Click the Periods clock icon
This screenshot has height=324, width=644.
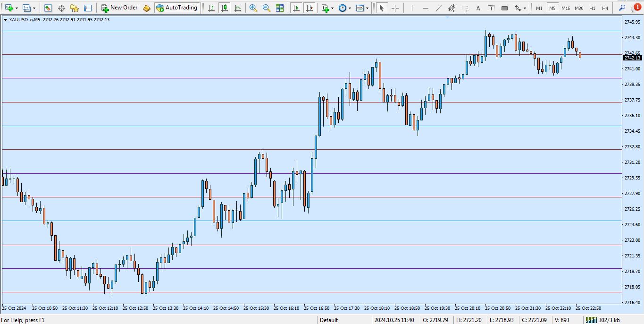[x=343, y=8]
